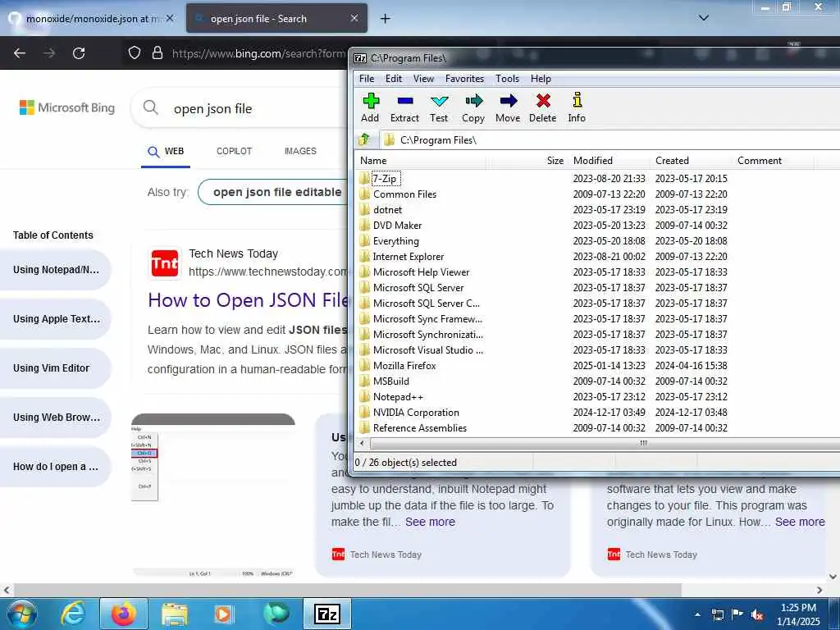Click the Tech News Today site logo
The height and width of the screenshot is (630, 840).
(165, 263)
